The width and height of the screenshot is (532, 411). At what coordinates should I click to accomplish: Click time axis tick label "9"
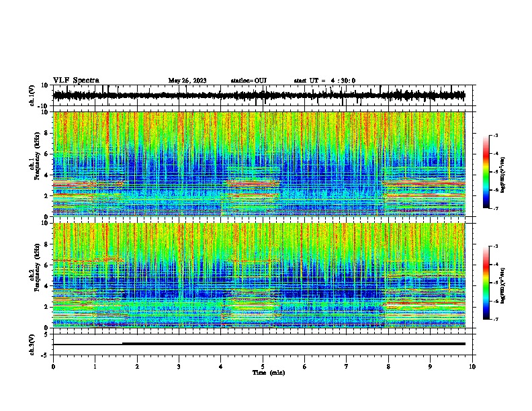point(430,367)
